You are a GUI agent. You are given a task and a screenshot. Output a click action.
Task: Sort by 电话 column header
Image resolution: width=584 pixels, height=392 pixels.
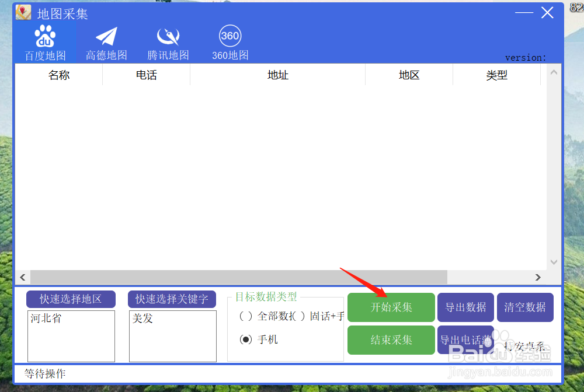pos(147,75)
